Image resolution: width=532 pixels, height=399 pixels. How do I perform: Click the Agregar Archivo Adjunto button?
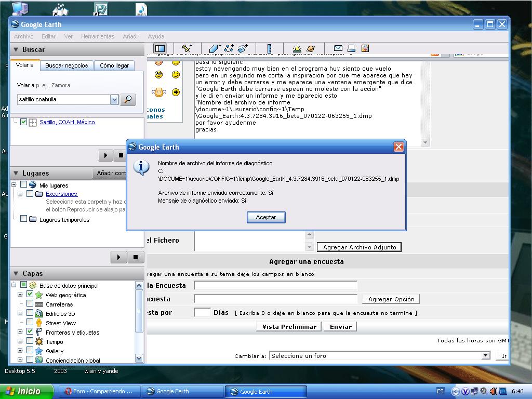click(x=360, y=247)
